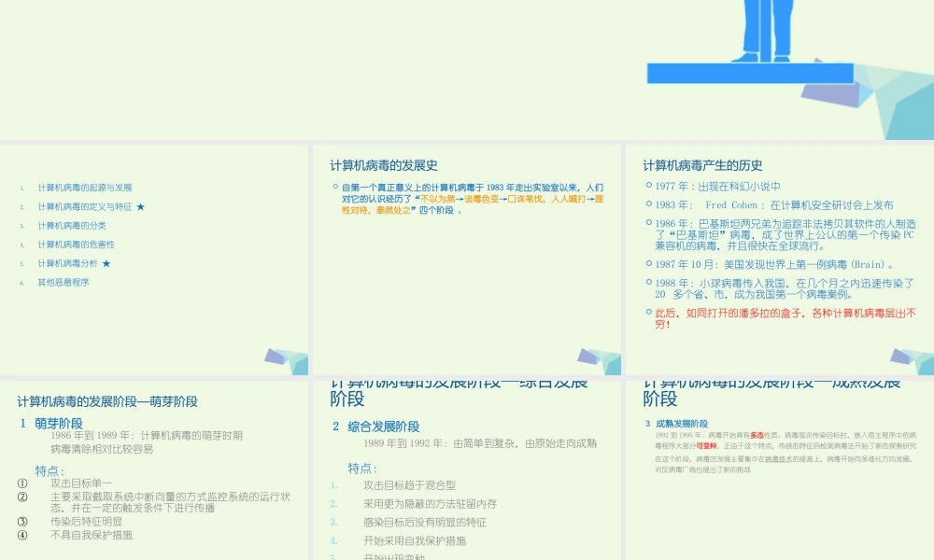Screen dimensions: 934x560
Task: Click the line 病毒清除相对比较容易
Action: [x=102, y=449]
